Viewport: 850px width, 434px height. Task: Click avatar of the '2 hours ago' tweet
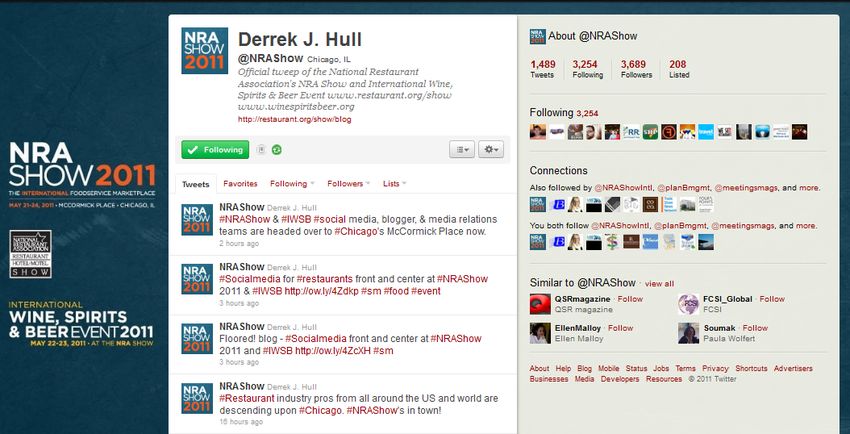coord(197,219)
